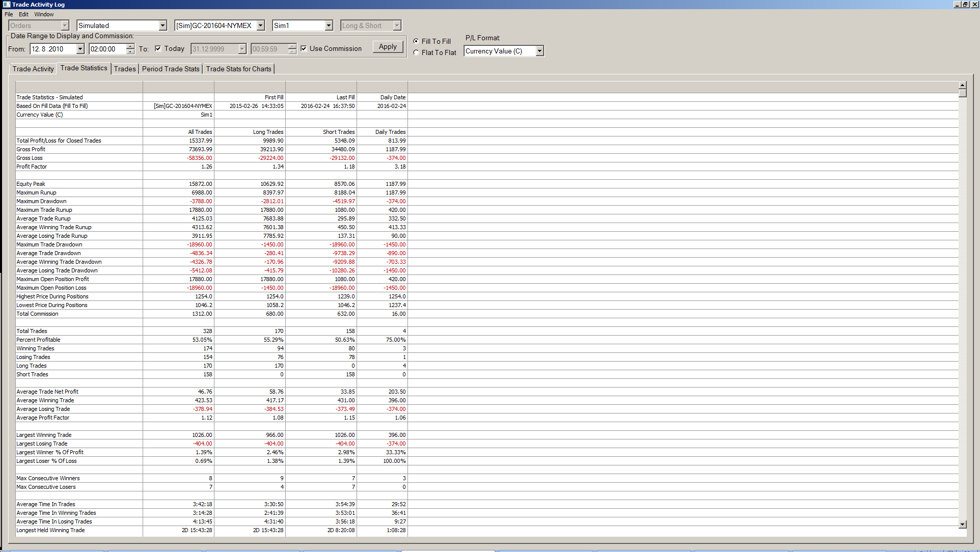
Task: Open the From date picker dropdown
Action: (x=80, y=49)
